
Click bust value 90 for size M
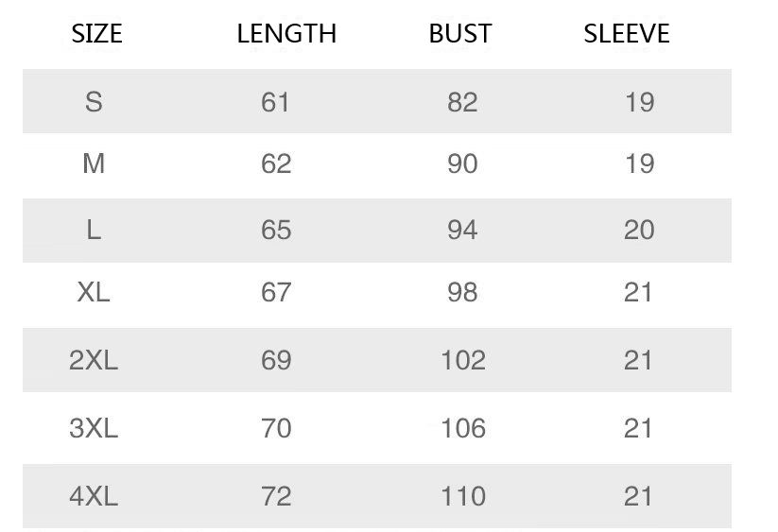(x=462, y=163)
